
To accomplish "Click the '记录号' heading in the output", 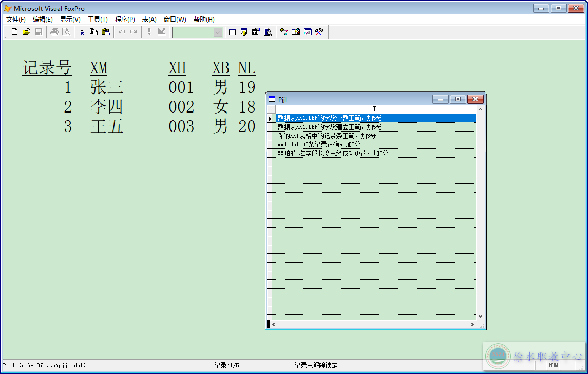I will [x=47, y=68].
